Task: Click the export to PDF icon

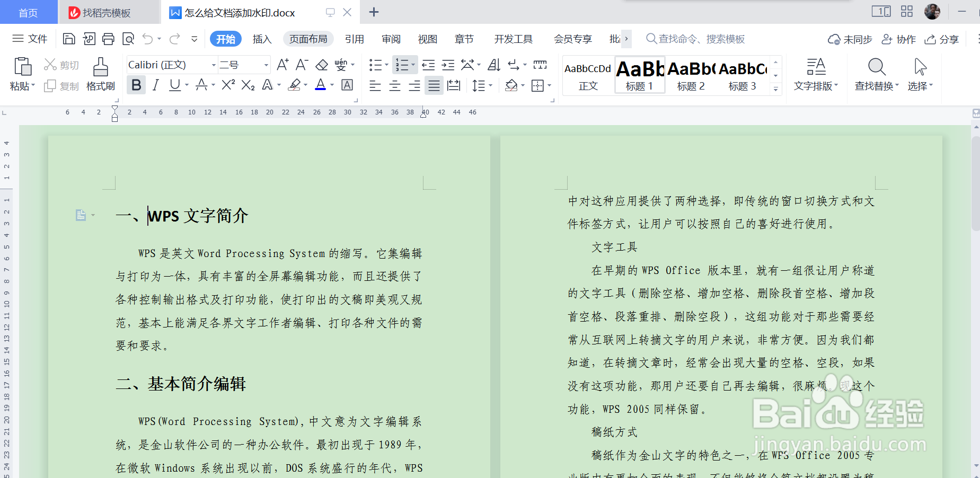Action: (89, 39)
